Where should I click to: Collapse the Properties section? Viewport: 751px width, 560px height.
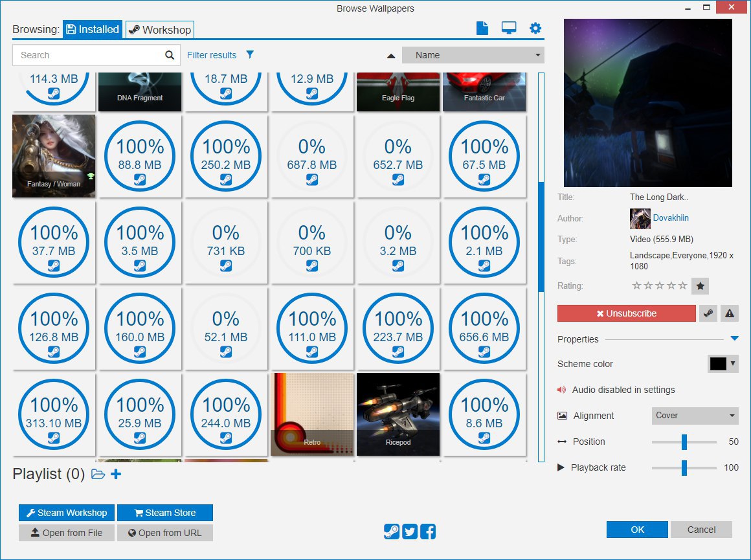[x=734, y=339]
